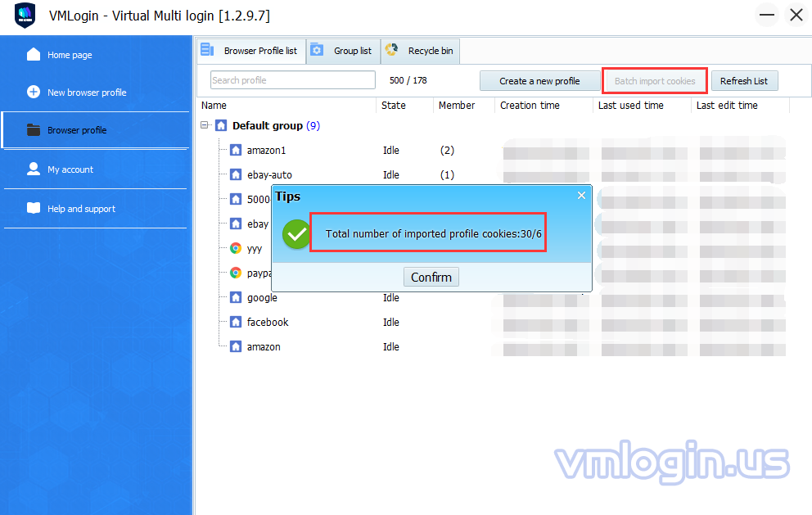
Task: Close the Tips dialog with X
Action: coord(581,196)
